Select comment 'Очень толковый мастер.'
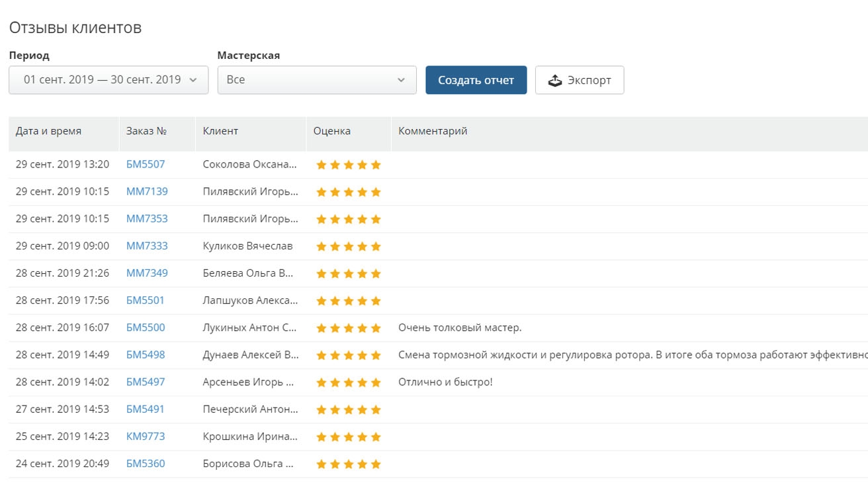868x485 pixels. coord(460,328)
